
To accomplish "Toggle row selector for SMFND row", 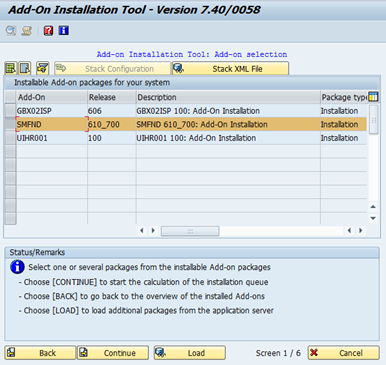I will pyautogui.click(x=10, y=124).
